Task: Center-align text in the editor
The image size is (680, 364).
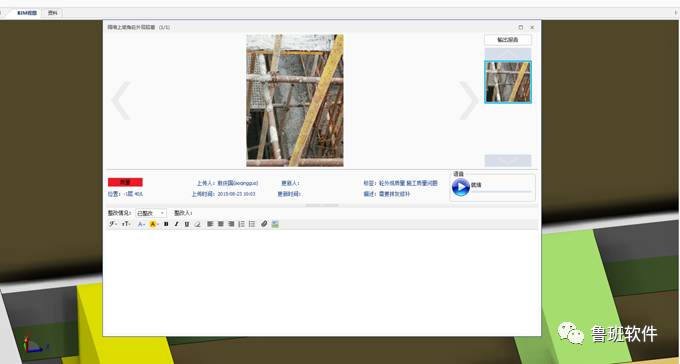Action: coord(221,224)
